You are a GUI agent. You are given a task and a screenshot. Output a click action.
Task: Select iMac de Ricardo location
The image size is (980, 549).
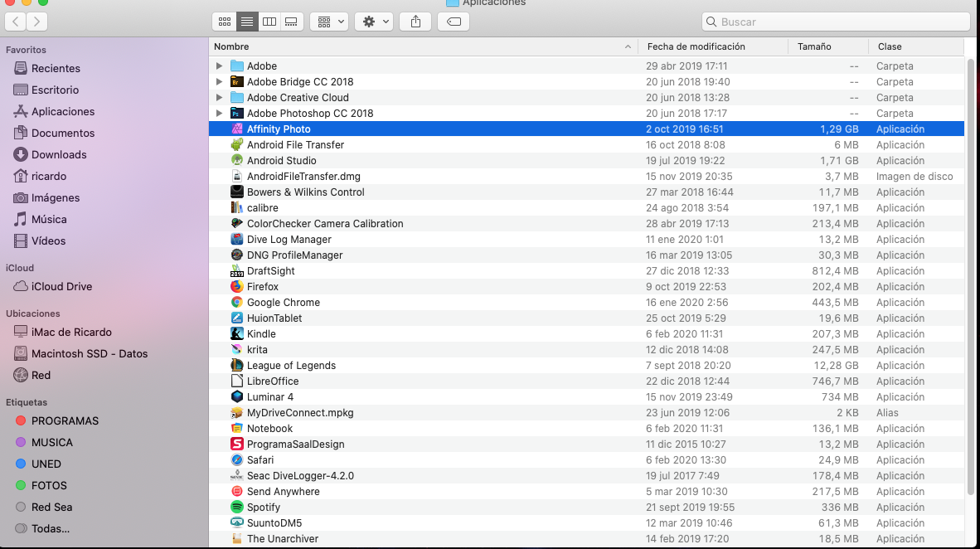point(71,332)
